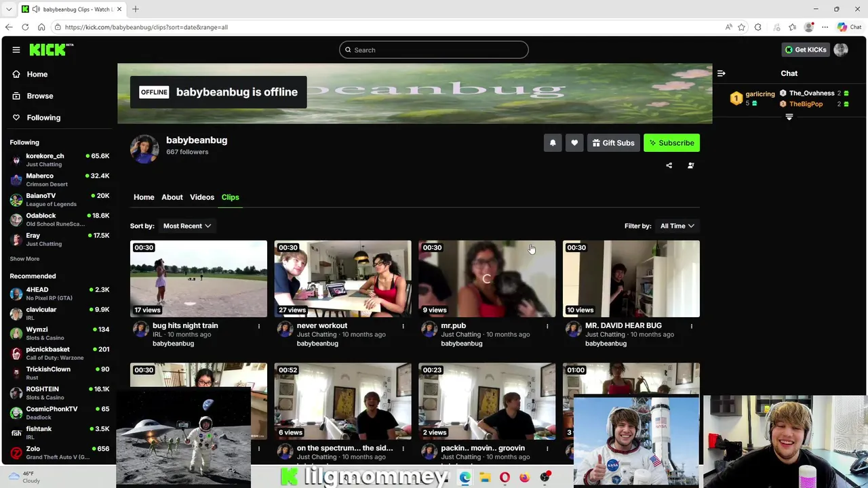The image size is (868, 488).
Task: Click Get KICKs button
Action: click(x=805, y=49)
